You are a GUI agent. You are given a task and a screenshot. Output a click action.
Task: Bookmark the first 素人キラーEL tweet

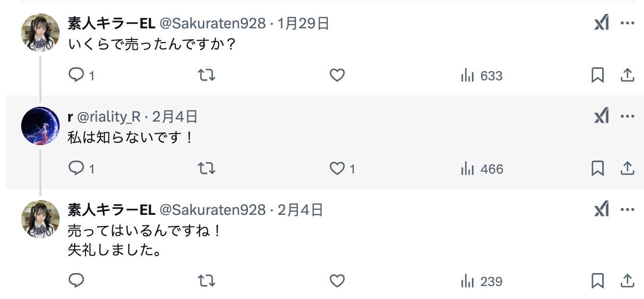(597, 75)
